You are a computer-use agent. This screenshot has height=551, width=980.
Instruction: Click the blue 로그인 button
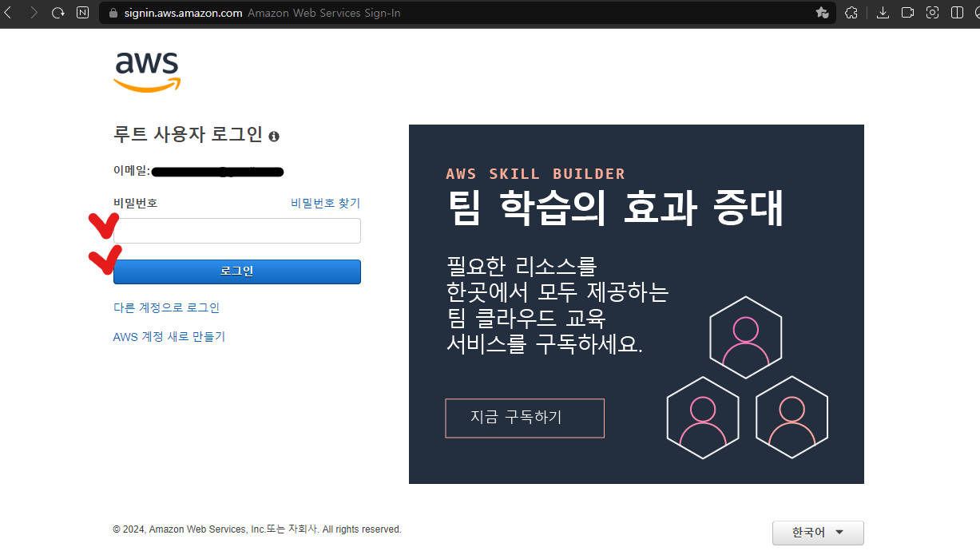237,272
